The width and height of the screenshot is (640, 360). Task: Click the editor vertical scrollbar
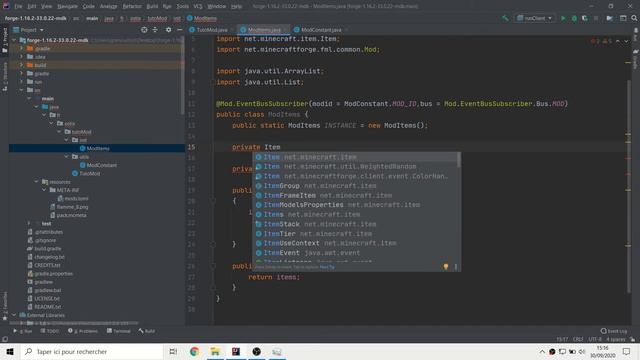coord(628,186)
